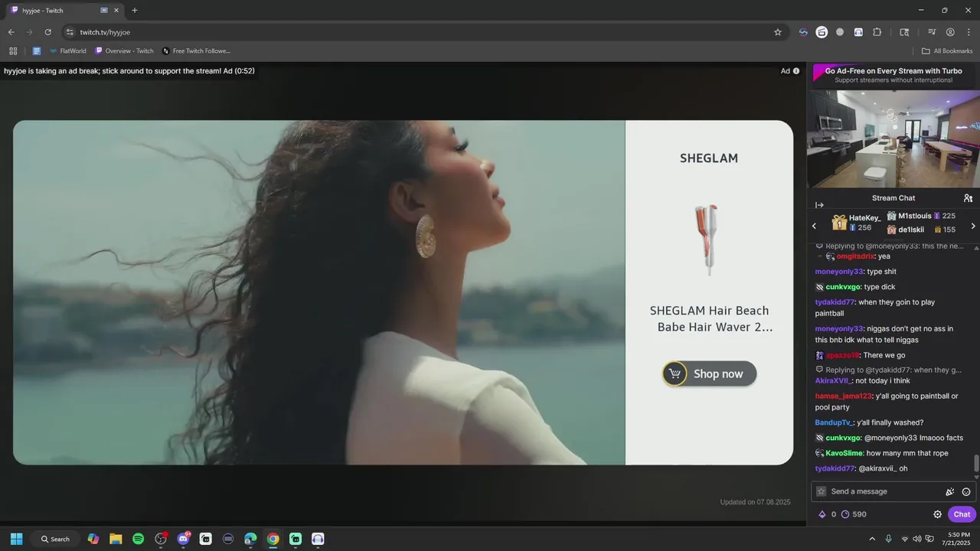This screenshot has width=980, height=551.
Task: Click the browser back arrow
Action: coord(11,32)
